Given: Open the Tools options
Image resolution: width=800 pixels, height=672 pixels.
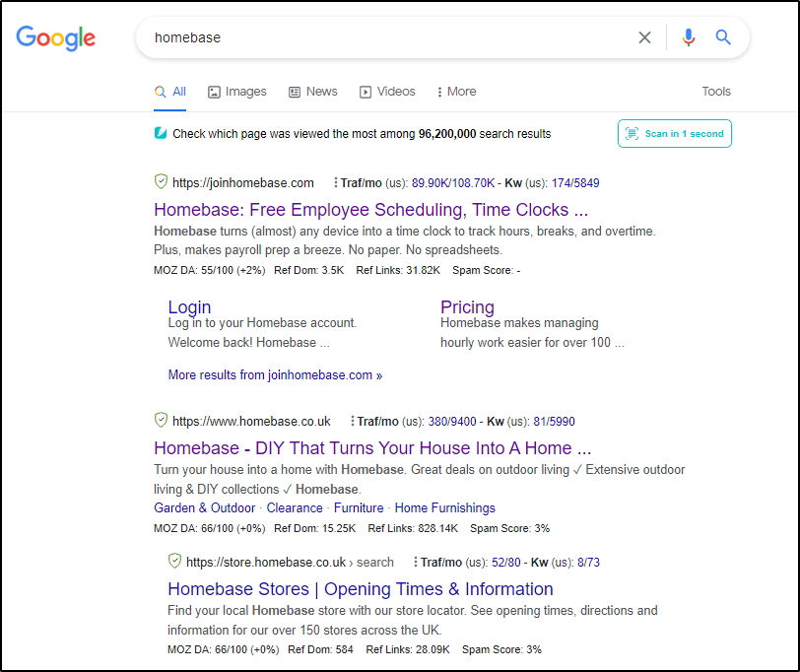Looking at the screenshot, I should (x=716, y=92).
